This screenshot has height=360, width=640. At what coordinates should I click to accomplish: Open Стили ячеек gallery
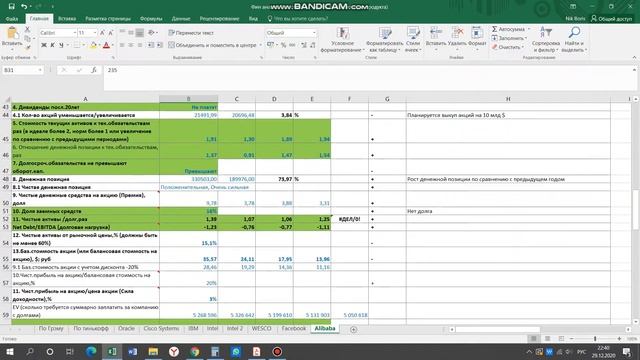tap(413, 40)
